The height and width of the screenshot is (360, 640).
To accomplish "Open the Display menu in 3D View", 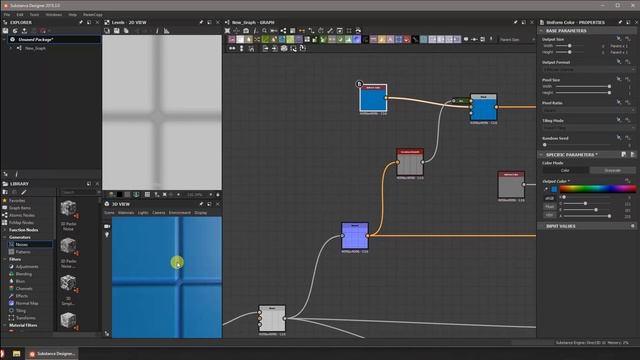I will coord(200,213).
